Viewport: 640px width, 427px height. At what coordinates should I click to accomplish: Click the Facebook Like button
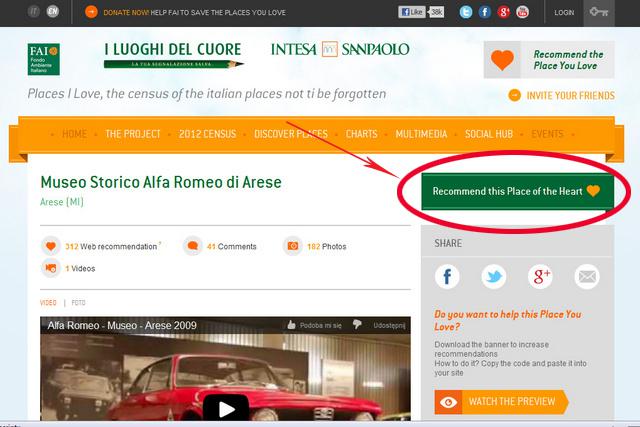point(412,12)
